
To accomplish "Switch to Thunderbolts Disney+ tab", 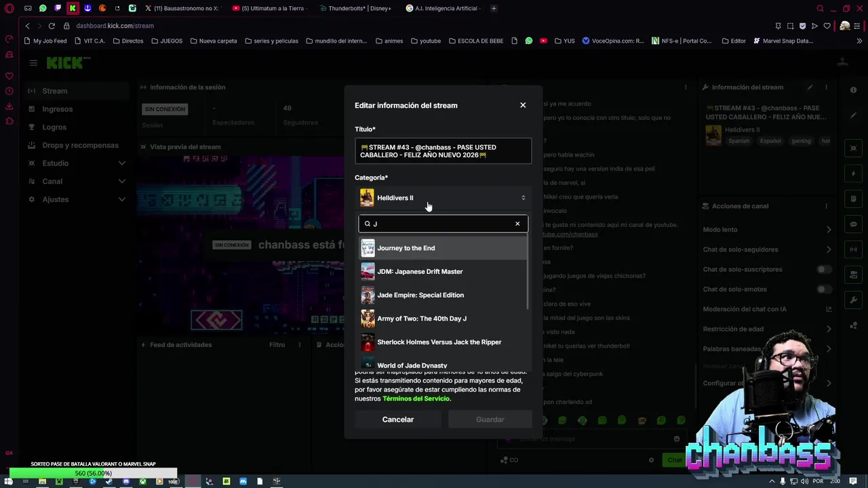I will pos(355,8).
